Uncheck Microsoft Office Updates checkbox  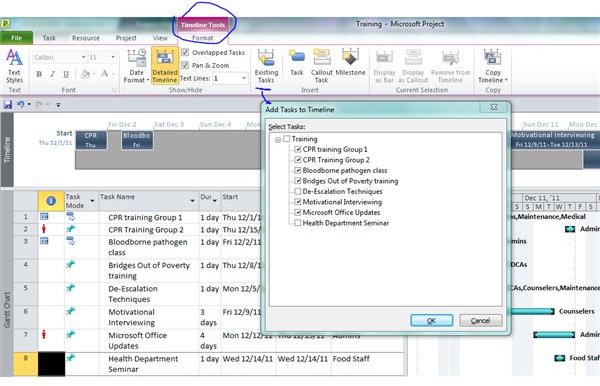tap(298, 212)
